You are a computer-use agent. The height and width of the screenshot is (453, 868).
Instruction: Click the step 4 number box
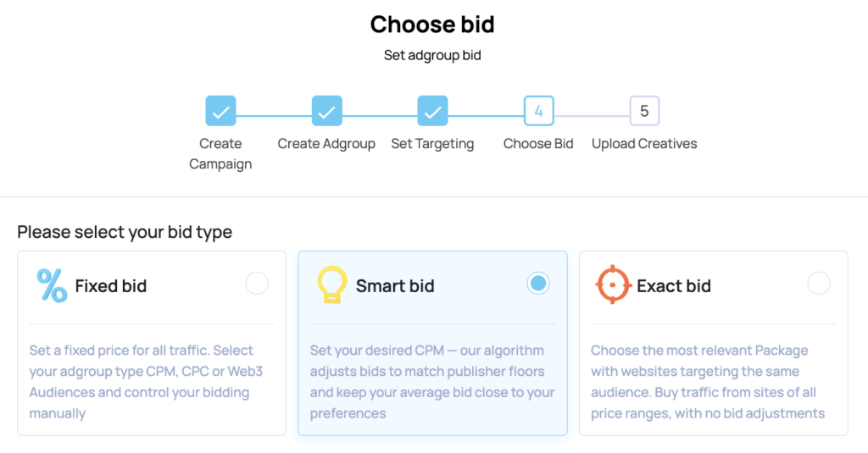[538, 111]
